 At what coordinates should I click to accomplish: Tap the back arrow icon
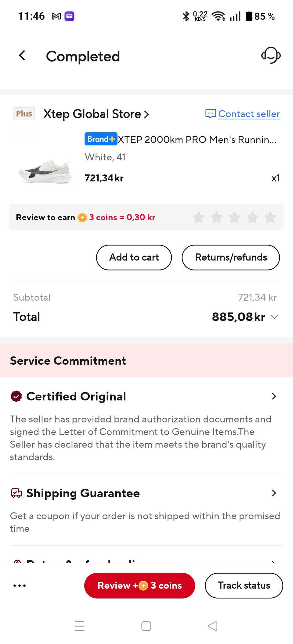pyautogui.click(x=22, y=55)
